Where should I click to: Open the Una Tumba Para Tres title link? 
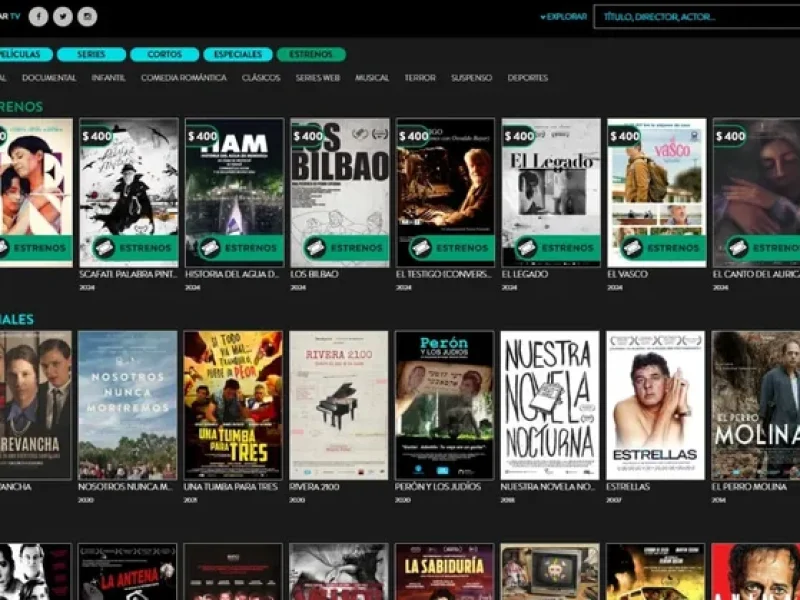231,487
